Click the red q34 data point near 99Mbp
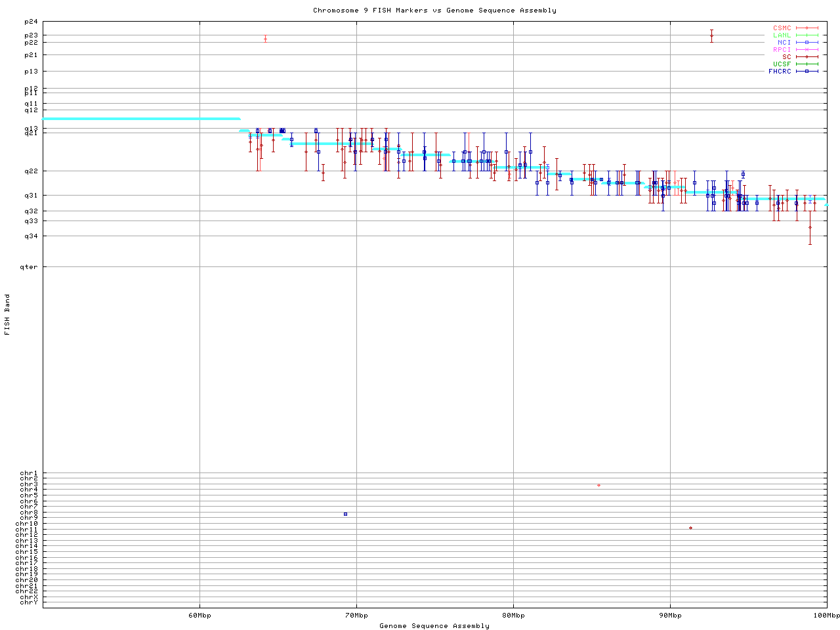The width and height of the screenshot is (840, 630). [x=810, y=227]
